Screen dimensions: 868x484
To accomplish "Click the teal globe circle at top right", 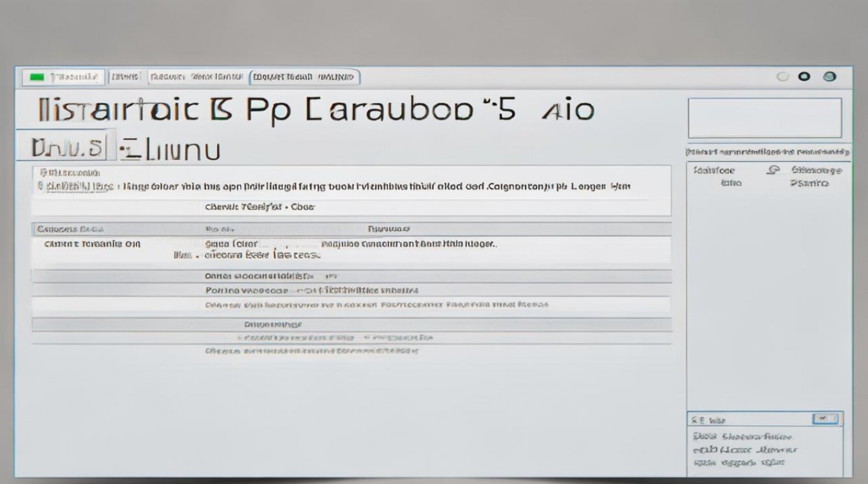I will 830,77.
